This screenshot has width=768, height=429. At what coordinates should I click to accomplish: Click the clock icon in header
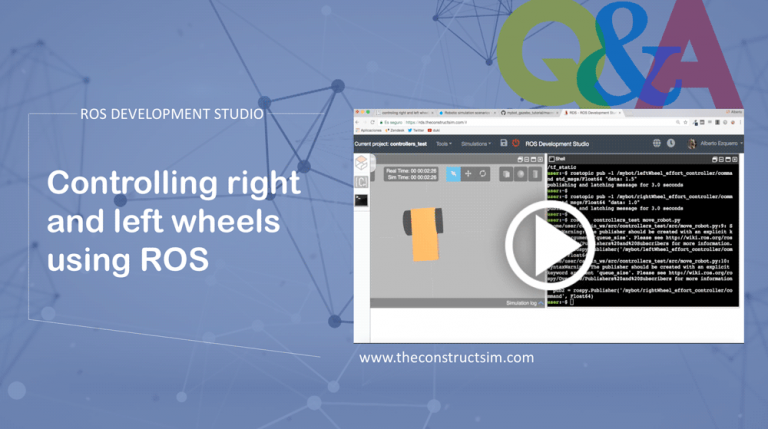point(671,143)
